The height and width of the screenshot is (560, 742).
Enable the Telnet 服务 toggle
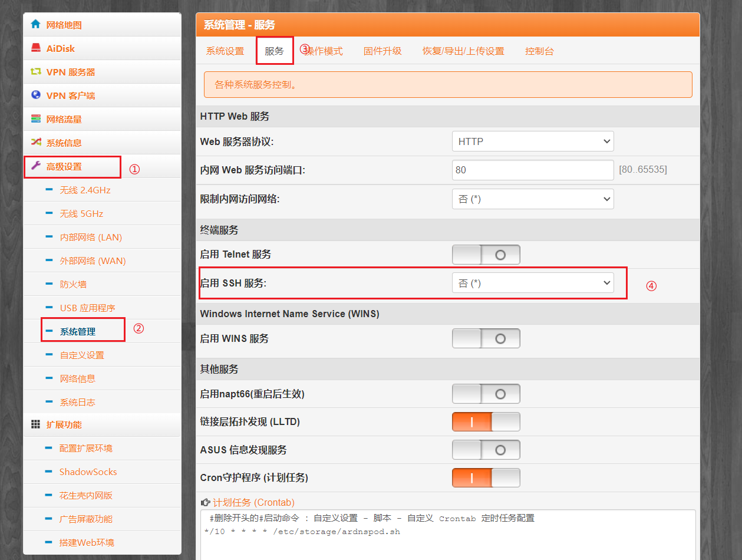click(x=486, y=254)
